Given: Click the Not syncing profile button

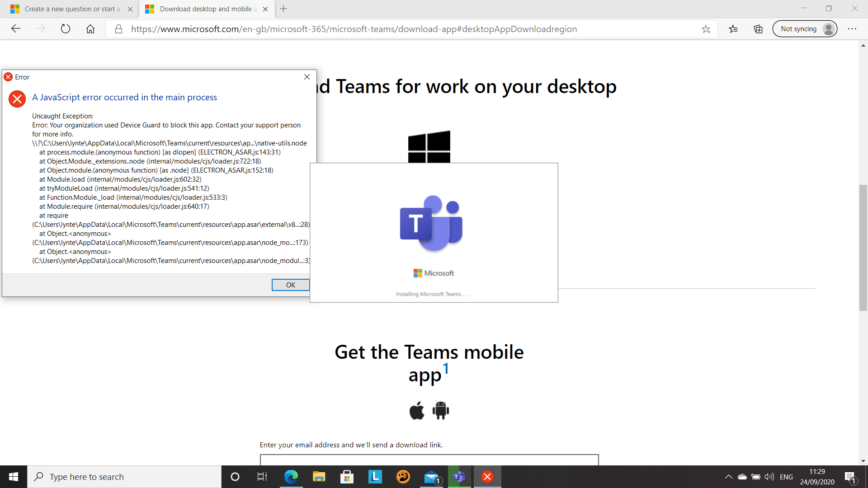Looking at the screenshot, I should click(x=805, y=29).
